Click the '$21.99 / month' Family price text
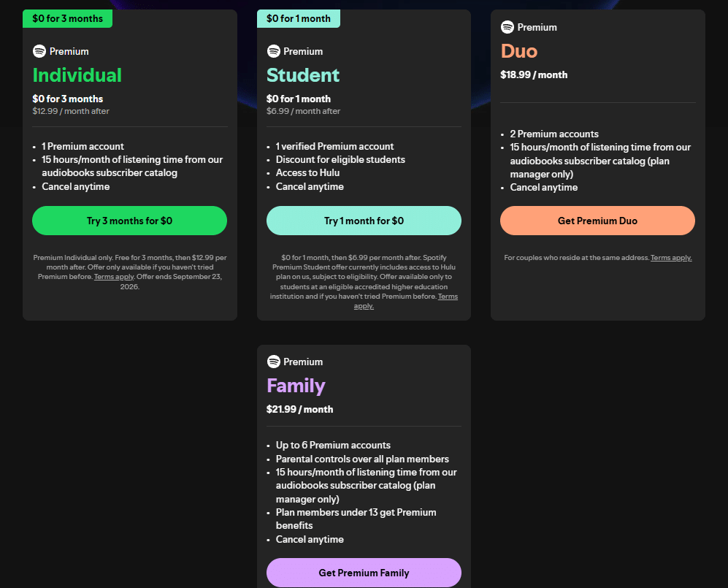Viewport: 728px width, 588px height. [300, 409]
